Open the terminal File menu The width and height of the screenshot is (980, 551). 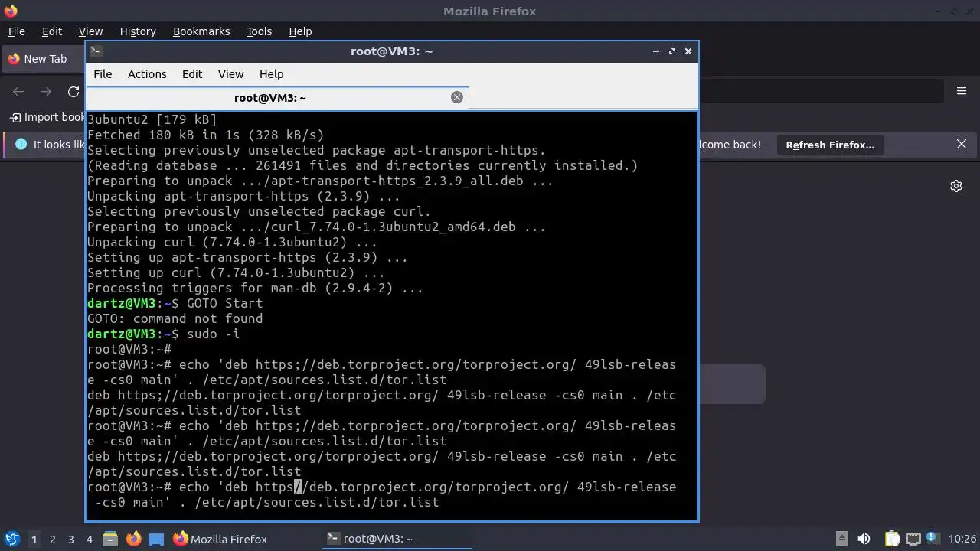[103, 74]
